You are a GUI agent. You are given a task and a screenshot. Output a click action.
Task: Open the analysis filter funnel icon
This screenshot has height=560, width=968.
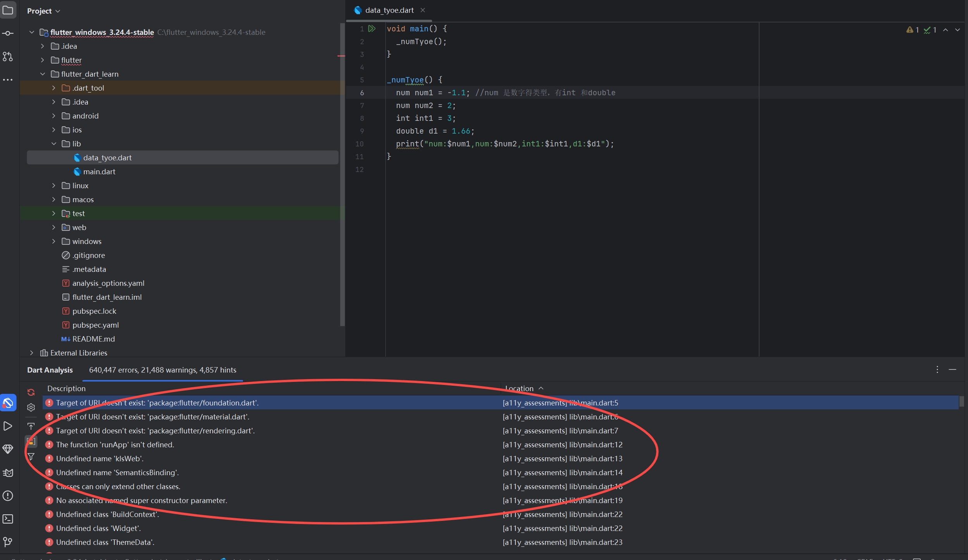(31, 457)
